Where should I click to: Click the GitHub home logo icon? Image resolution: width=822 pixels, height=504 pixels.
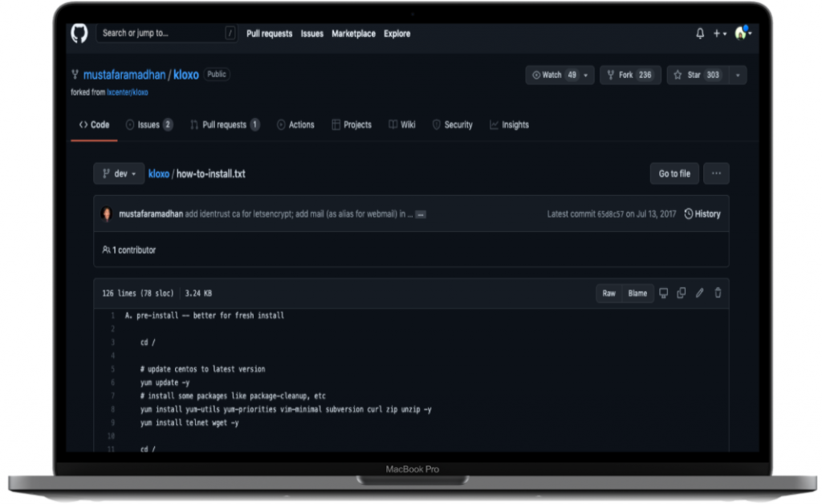coord(78,33)
